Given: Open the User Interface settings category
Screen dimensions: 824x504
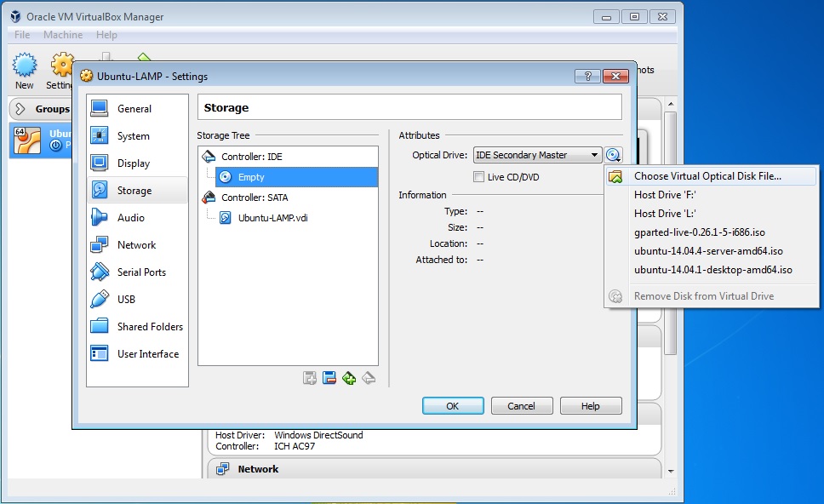Looking at the screenshot, I should [x=137, y=354].
